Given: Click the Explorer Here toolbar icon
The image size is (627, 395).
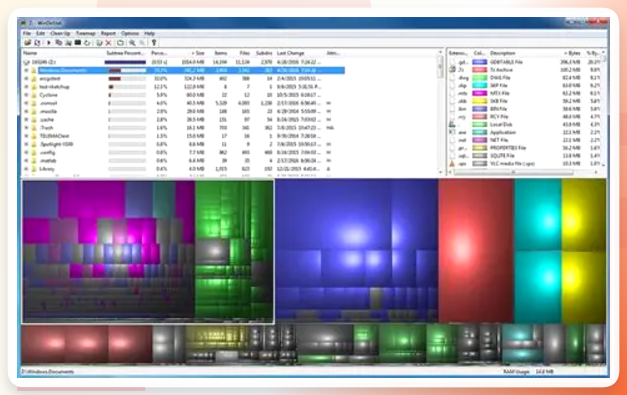Looking at the screenshot, I should pyautogui.click(x=68, y=43).
